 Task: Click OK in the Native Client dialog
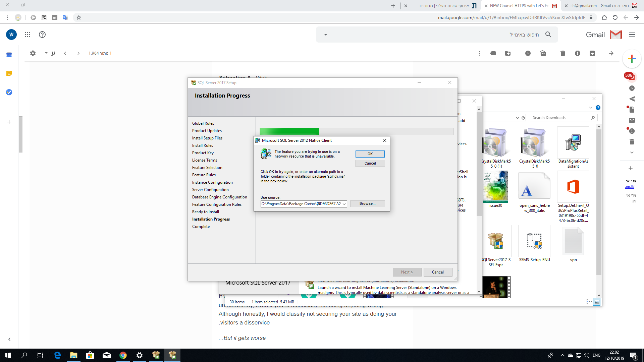point(370,154)
